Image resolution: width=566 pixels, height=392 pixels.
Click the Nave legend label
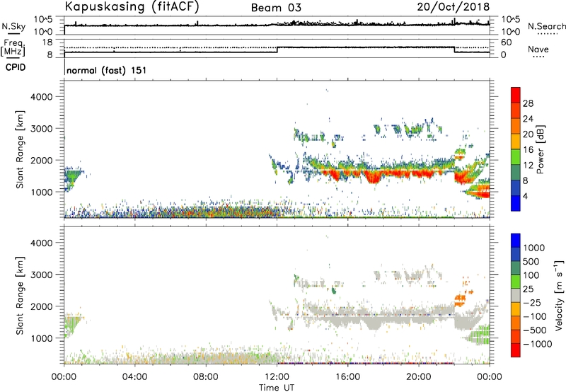pos(538,50)
